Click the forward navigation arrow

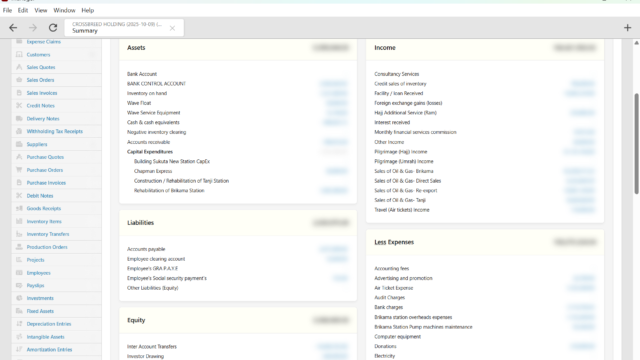point(33,28)
